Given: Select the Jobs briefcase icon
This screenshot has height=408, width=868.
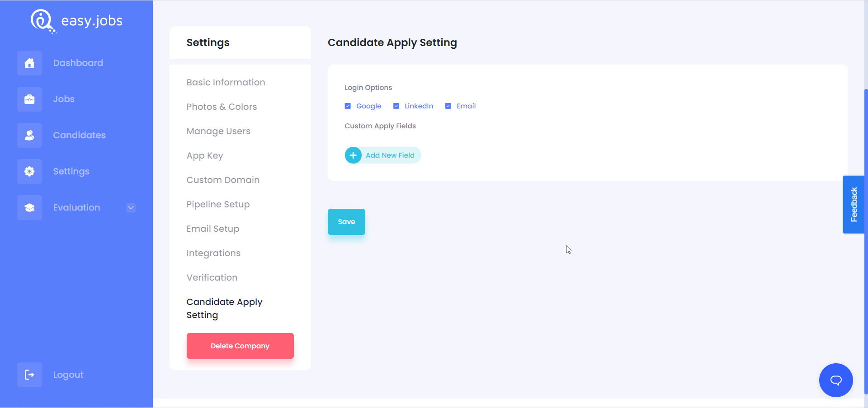Looking at the screenshot, I should coord(29,99).
